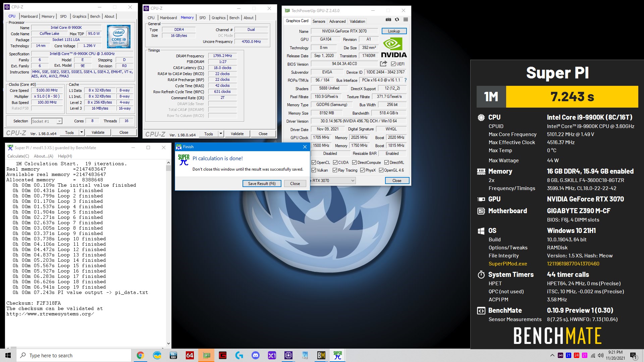Open the RTX 3070 GPU selector dropdown
This screenshot has height=362, width=644.
(333, 181)
